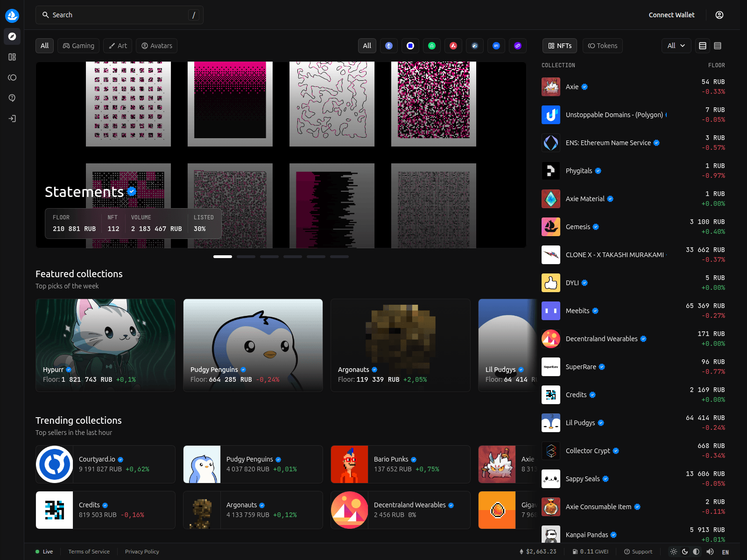Open the collections grid icon in sidebar
This screenshot has width=747, height=560.
(12, 57)
